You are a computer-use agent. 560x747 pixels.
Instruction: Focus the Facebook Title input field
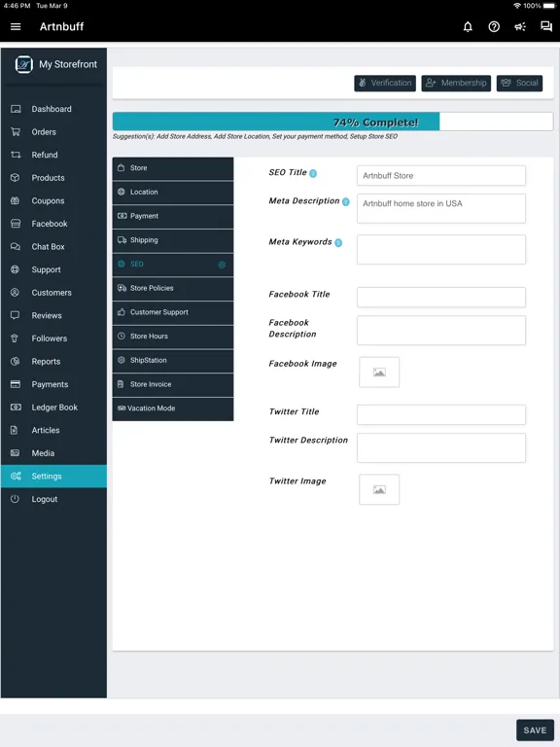[441, 298]
